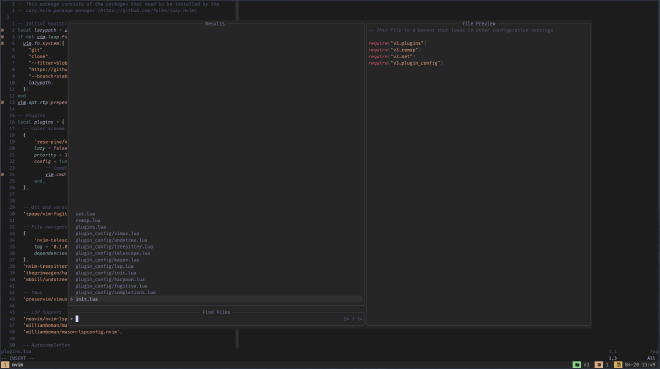Open plugin_config/undotree.lua result
The width and height of the screenshot is (660, 369).
tap(112, 240)
